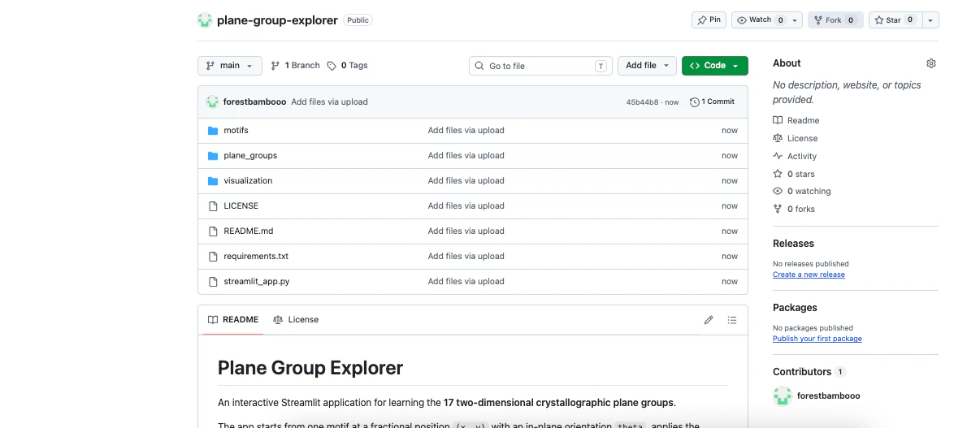
Task: Open the star lists dropdown arrow
Action: pyautogui.click(x=930, y=20)
